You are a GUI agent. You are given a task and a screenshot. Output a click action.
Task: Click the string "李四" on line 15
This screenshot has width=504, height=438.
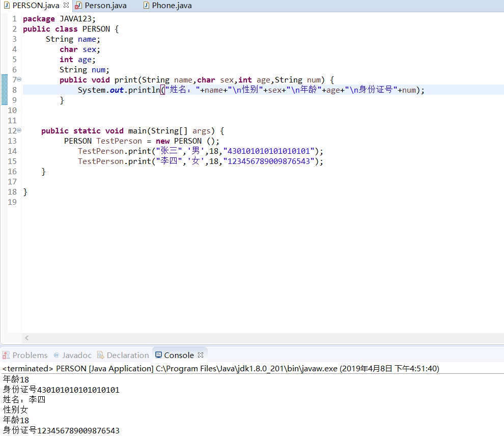click(169, 161)
